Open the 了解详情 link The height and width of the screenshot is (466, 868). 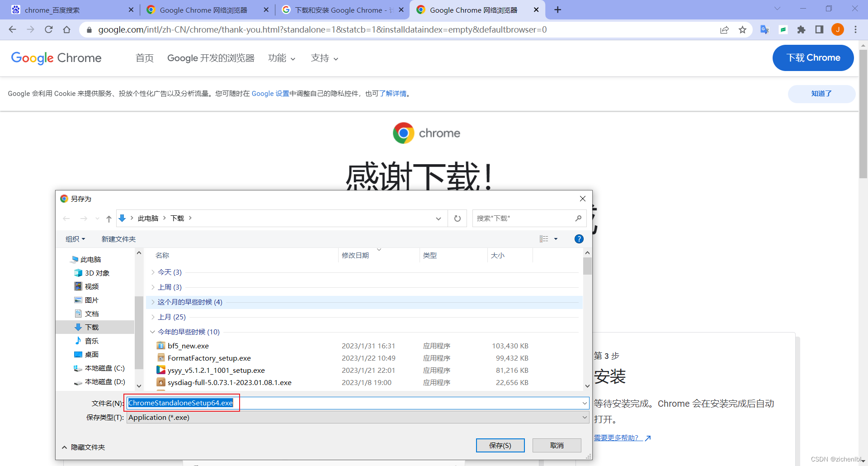(393, 94)
